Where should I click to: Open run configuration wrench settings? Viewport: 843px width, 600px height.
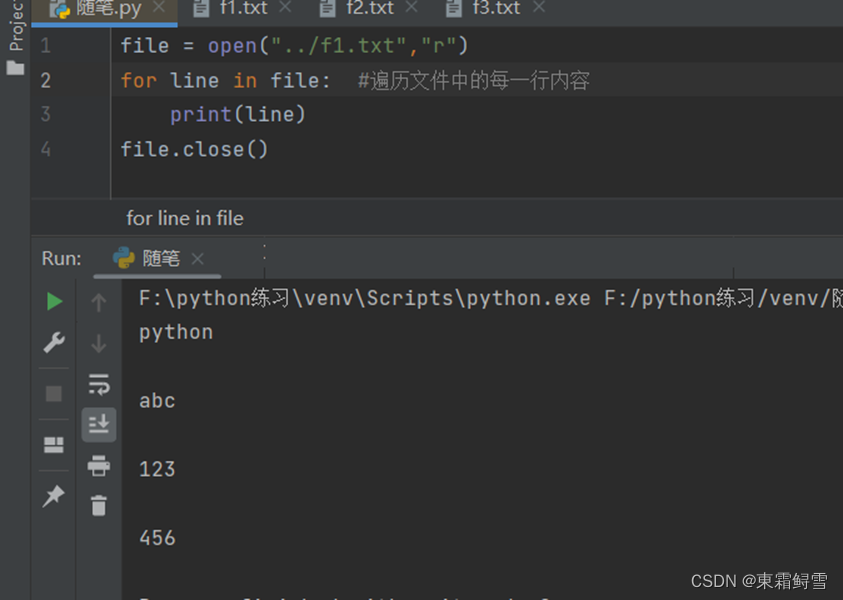pyautogui.click(x=54, y=342)
